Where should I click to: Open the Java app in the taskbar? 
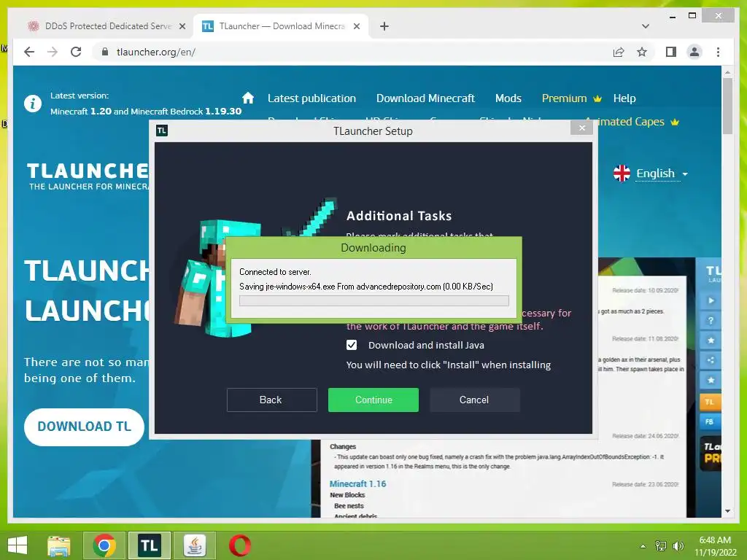pos(194,545)
